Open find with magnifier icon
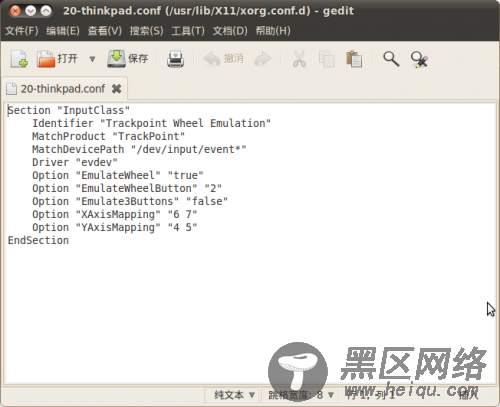This screenshot has height=407, width=500. pyautogui.click(x=391, y=59)
